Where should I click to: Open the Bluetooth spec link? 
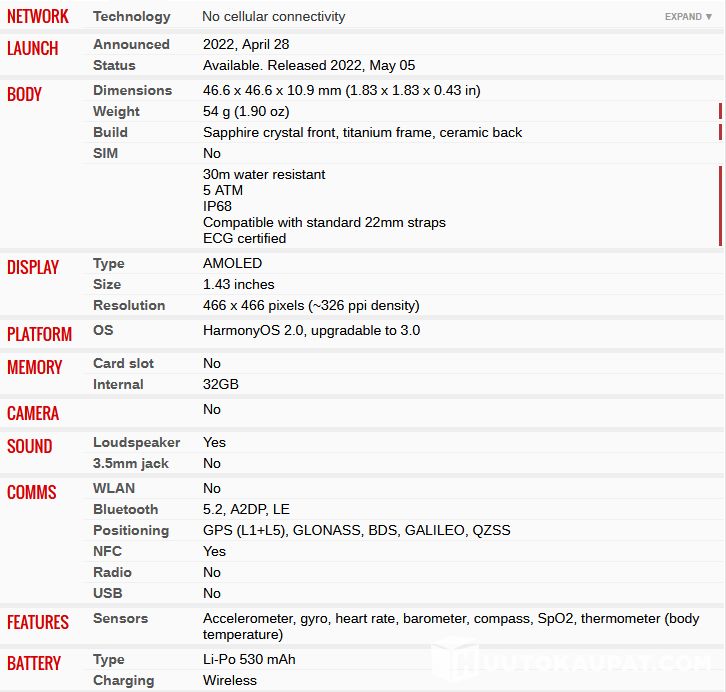125,509
